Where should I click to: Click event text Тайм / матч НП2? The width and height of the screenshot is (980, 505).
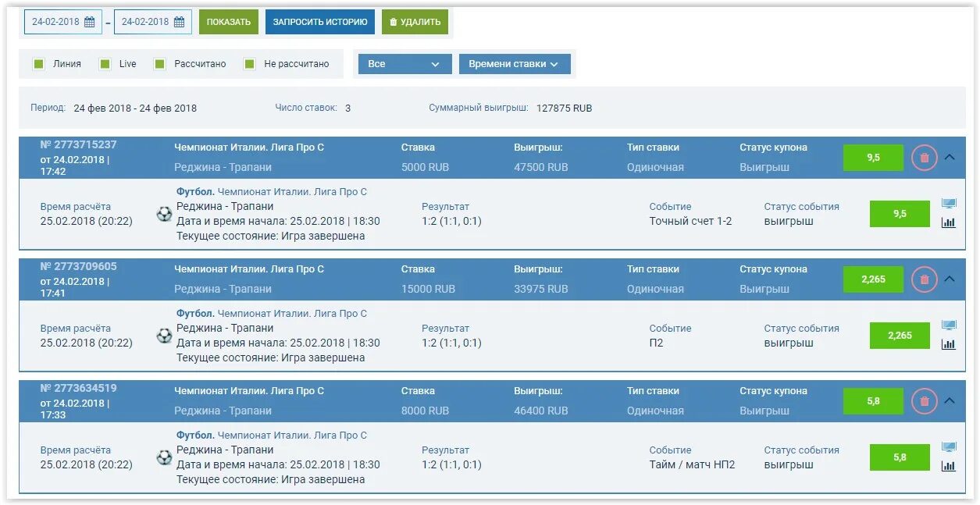(692, 464)
